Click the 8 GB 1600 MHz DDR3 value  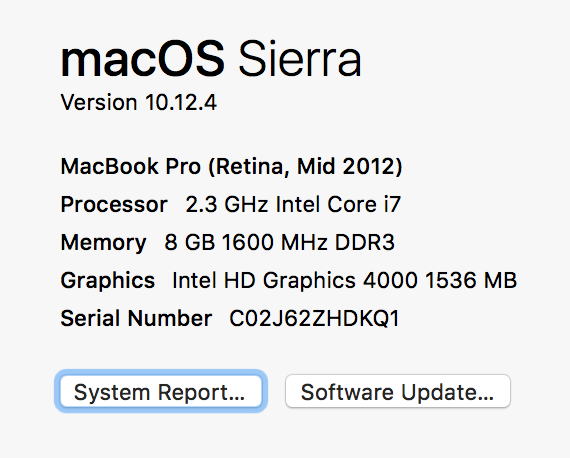280,242
